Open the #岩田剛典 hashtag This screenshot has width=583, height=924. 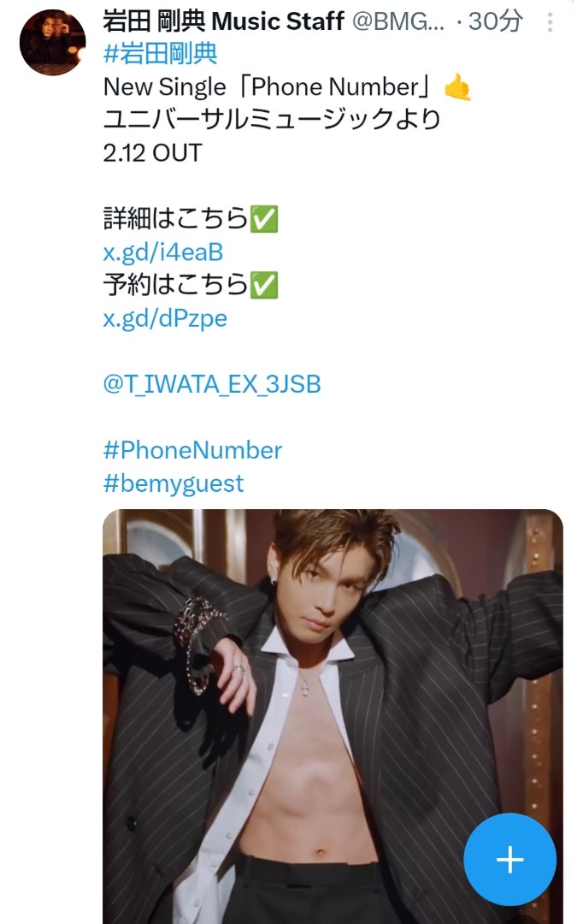point(160,54)
